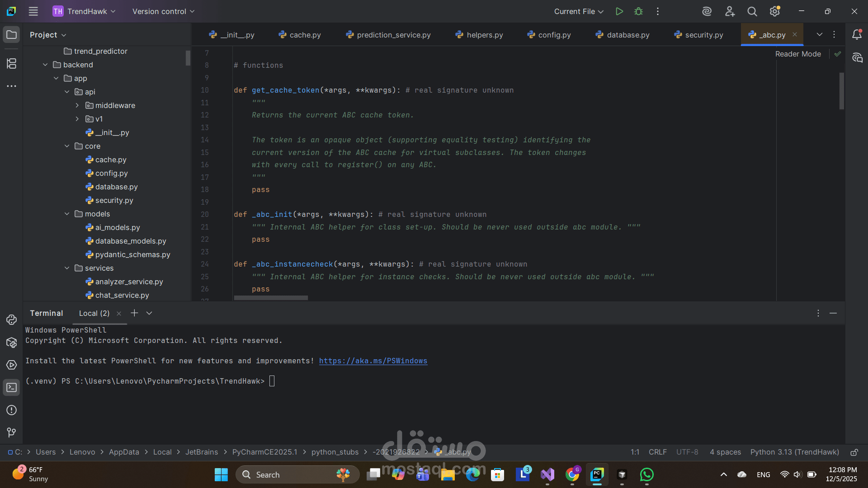
Task: Open the Structure tool window in left sidebar
Action: (12, 64)
